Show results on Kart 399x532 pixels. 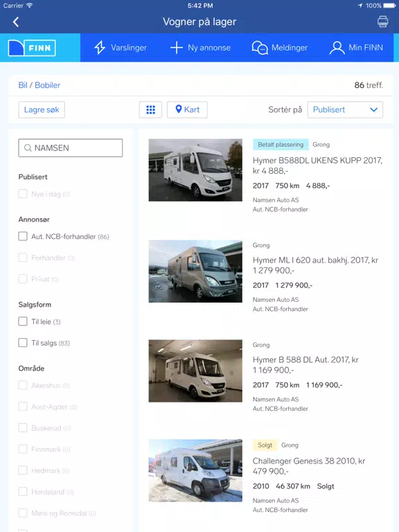(x=187, y=109)
